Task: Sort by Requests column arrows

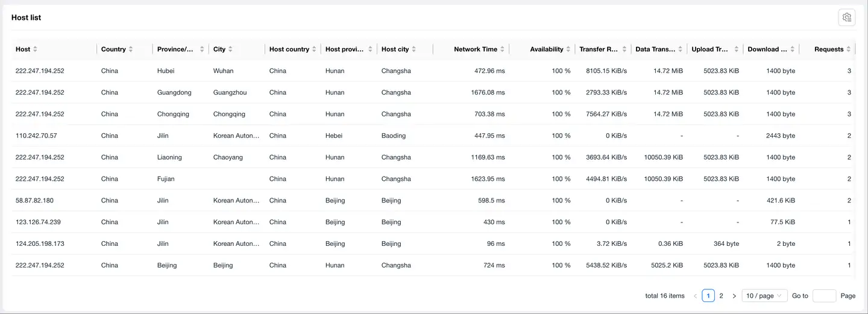Action: [x=848, y=49]
